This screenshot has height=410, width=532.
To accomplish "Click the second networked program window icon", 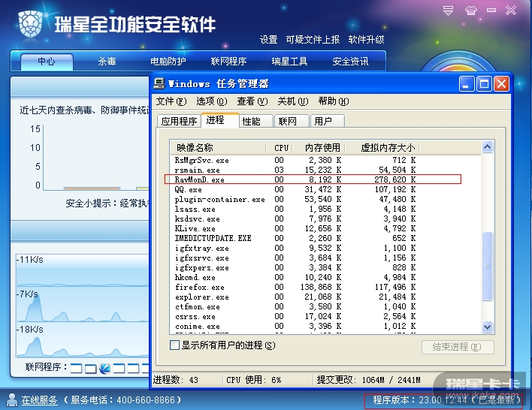I will (91, 368).
